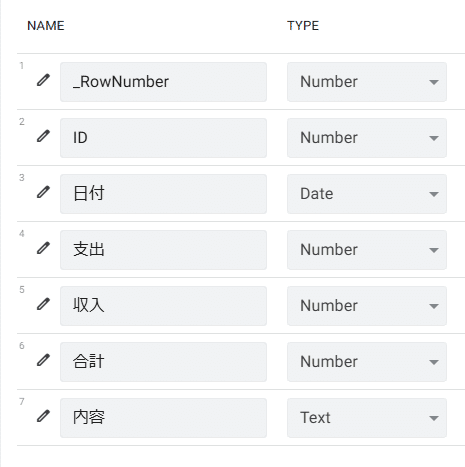This screenshot has height=467, width=465.
Task: Click the TYPE column header
Action: pyautogui.click(x=303, y=26)
